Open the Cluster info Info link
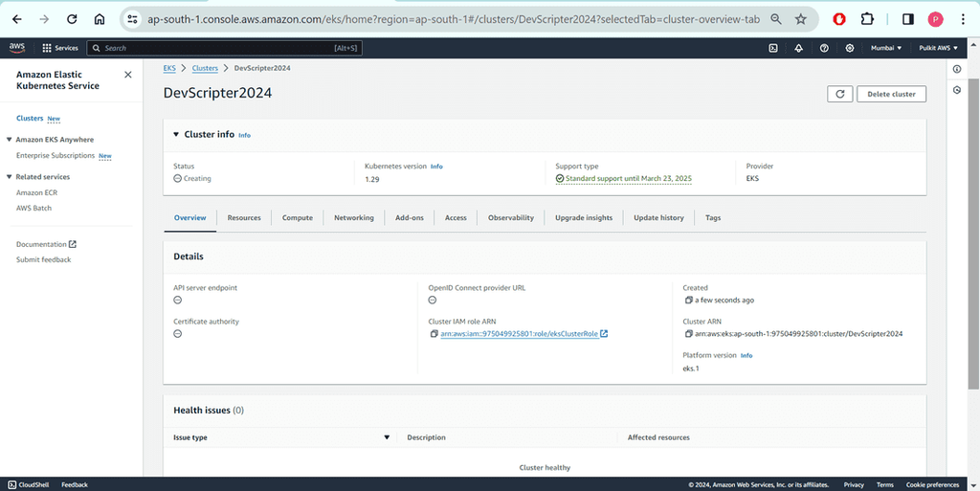 244,135
